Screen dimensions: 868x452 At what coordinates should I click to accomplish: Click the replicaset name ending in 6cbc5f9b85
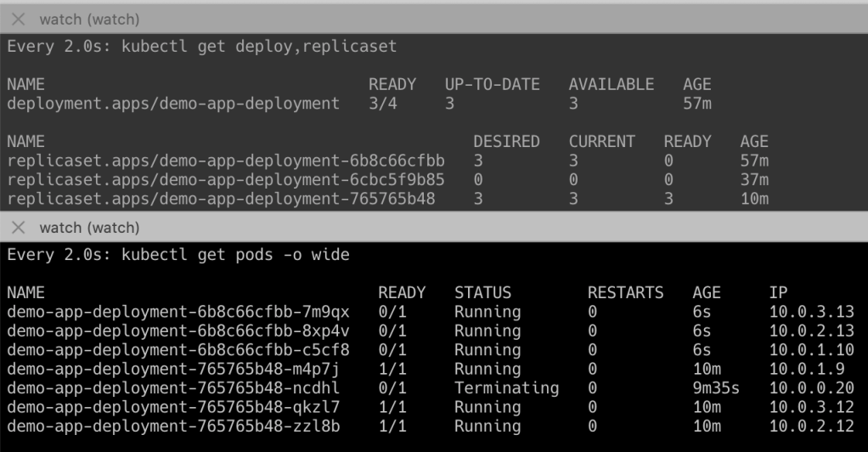tap(225, 179)
